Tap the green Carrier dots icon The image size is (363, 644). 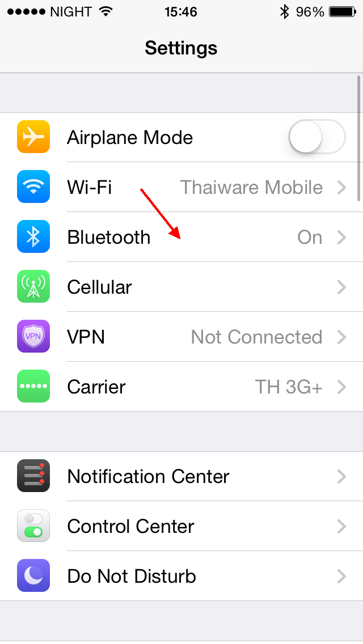(x=33, y=386)
